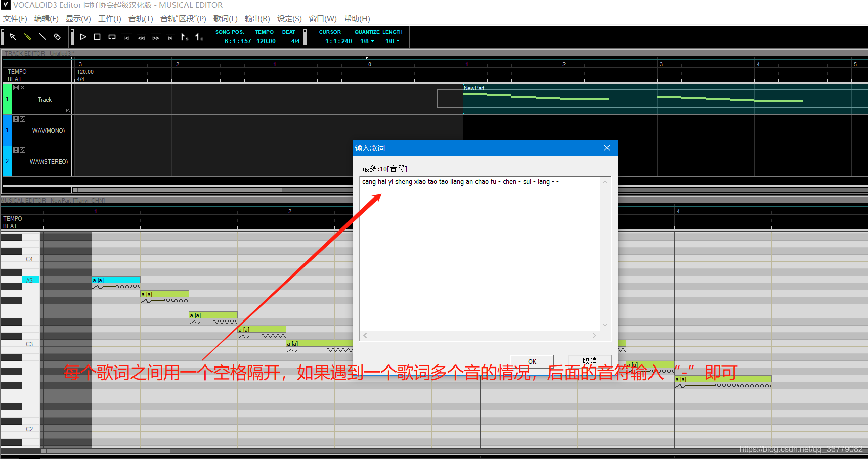
Task: Open the Quantize 1/8 dropdown
Action: [367, 41]
